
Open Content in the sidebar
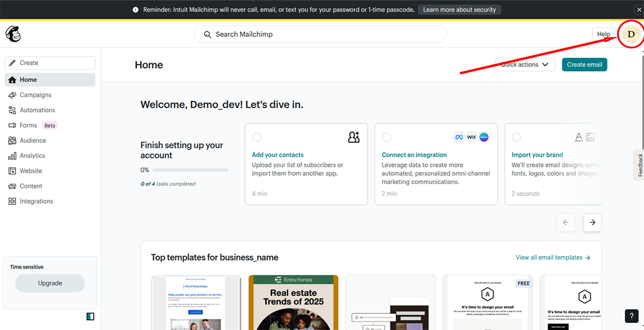(x=50, y=186)
